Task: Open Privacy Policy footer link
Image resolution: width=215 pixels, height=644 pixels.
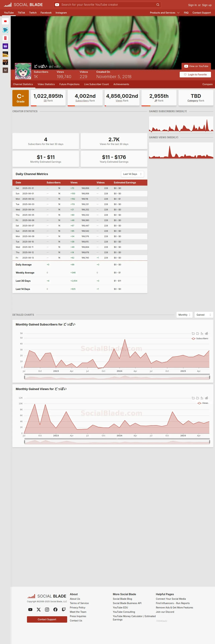Action: click(x=78, y=608)
